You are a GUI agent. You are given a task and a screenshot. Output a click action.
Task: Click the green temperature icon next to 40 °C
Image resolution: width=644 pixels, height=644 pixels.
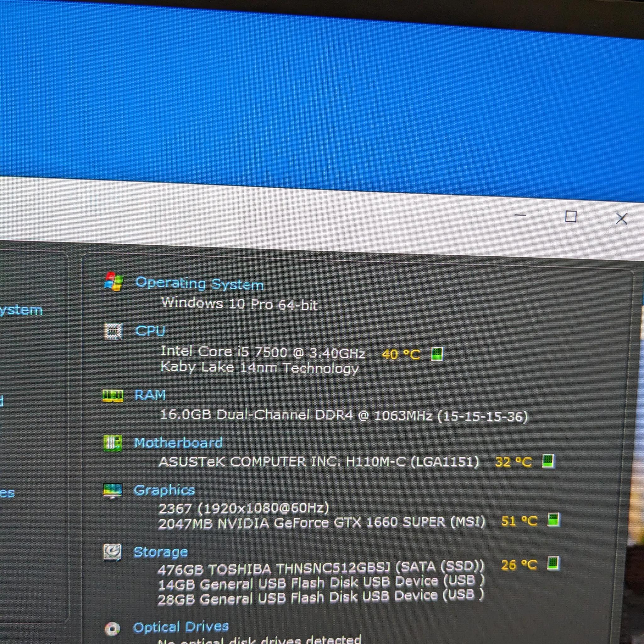pyautogui.click(x=437, y=354)
